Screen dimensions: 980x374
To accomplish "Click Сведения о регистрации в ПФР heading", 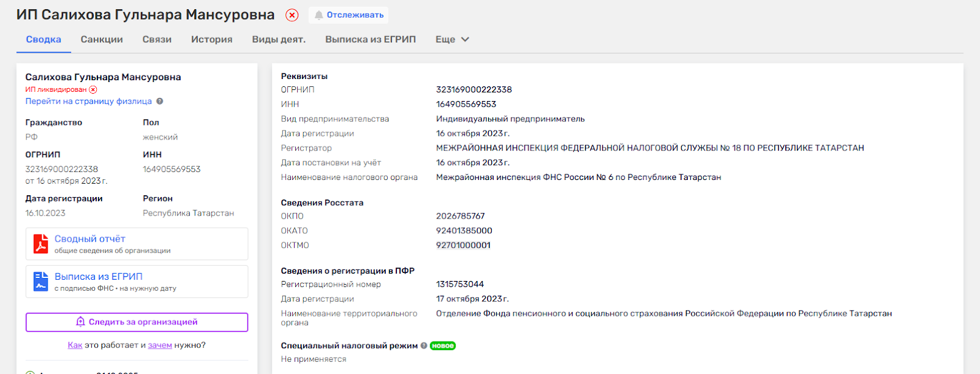I will 348,271.
